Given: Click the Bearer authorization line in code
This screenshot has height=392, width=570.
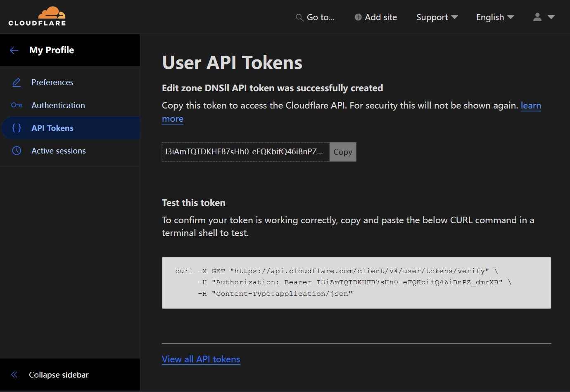Looking at the screenshot, I should (x=355, y=282).
